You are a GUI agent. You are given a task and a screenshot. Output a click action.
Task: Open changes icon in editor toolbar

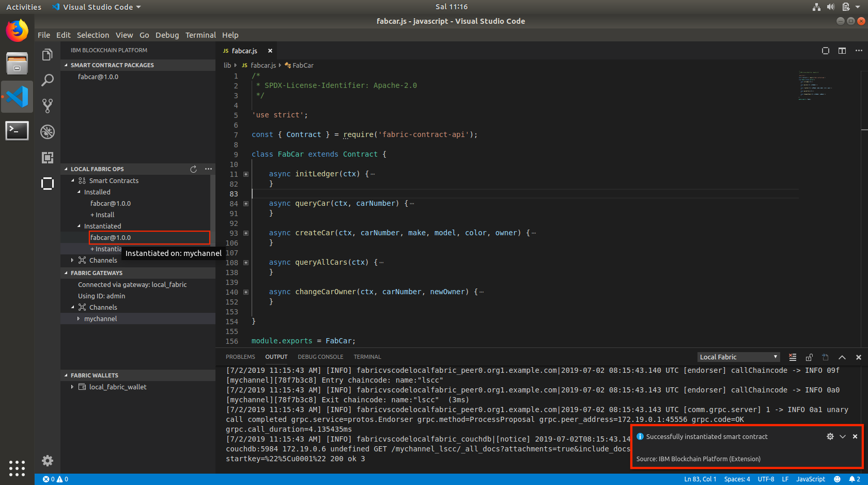pyautogui.click(x=826, y=51)
